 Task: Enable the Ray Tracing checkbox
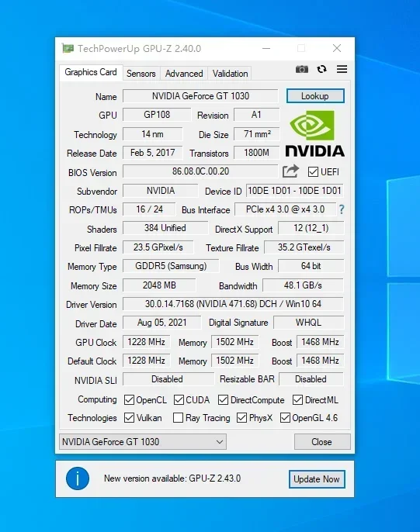178,418
